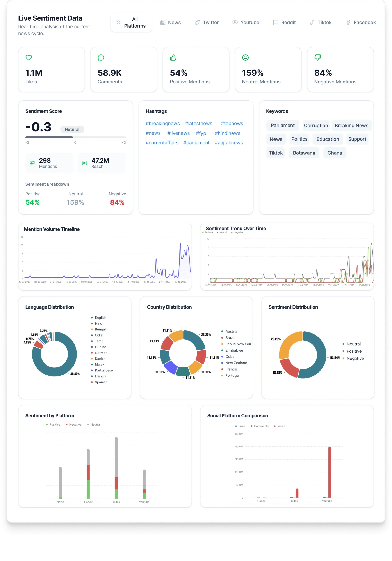This screenshot has height=561, width=392.
Task: Switch to the Twitter tab
Action: (207, 23)
